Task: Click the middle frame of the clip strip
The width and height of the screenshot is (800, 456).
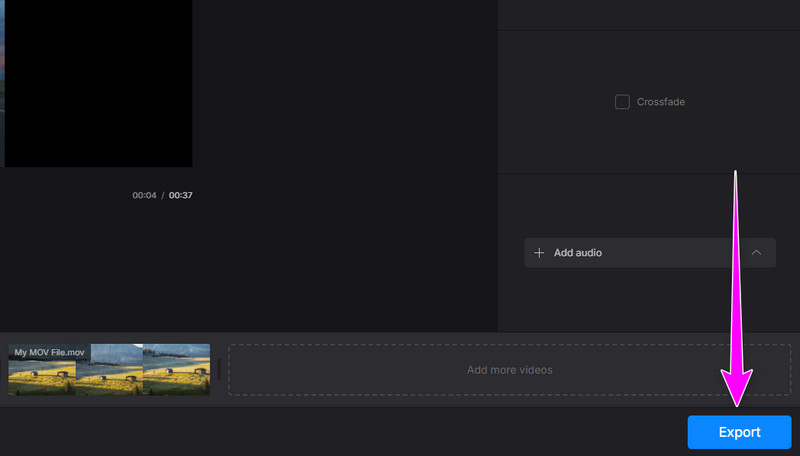Action: pyautogui.click(x=109, y=375)
